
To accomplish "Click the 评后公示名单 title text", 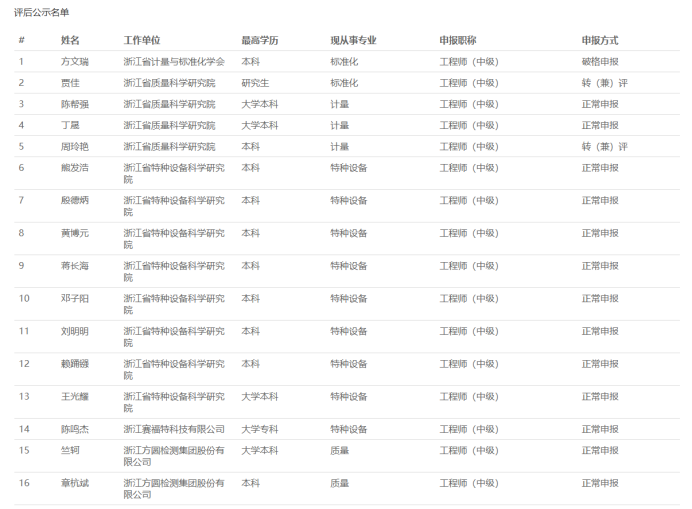I will pyautogui.click(x=42, y=12).
